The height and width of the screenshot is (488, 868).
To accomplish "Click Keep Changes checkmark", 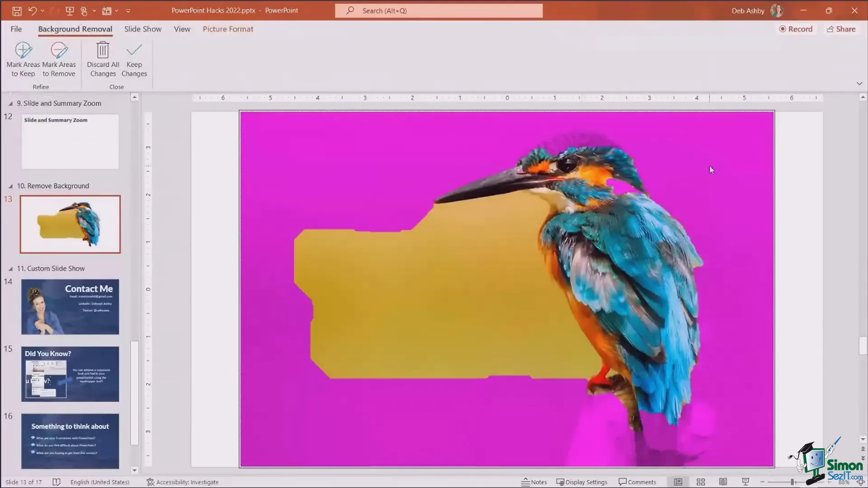I will [x=134, y=60].
